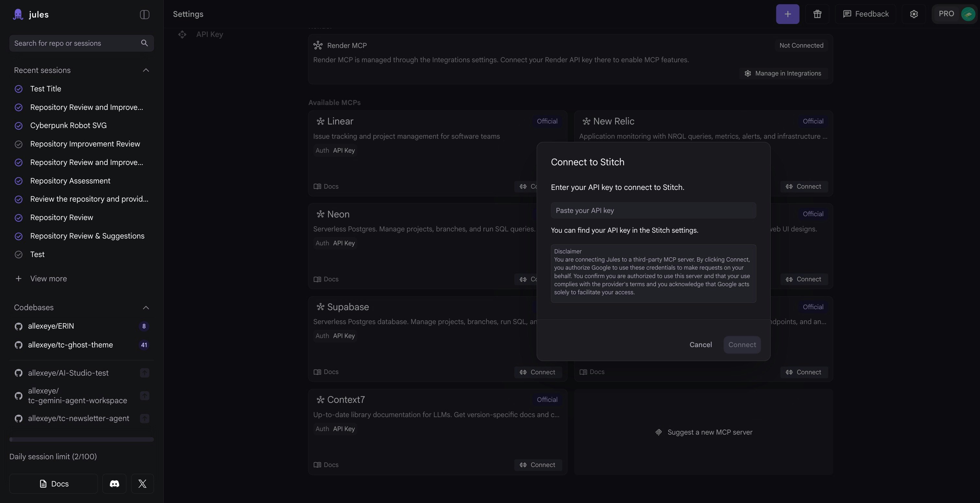Open settings gear icon in top bar
The width and height of the screenshot is (980, 503).
[x=914, y=14]
